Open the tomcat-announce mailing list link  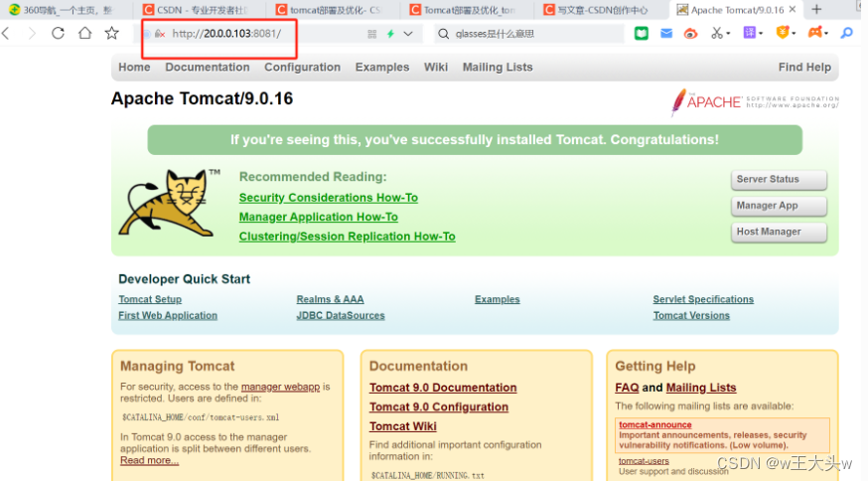tap(655, 425)
